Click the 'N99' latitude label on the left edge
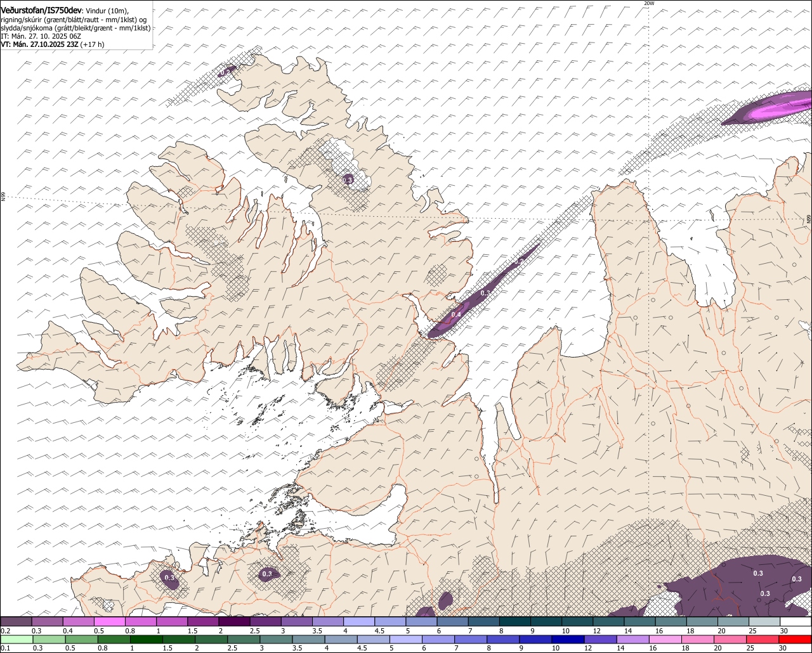Viewport: 812px width, 653px height. coord(3,197)
